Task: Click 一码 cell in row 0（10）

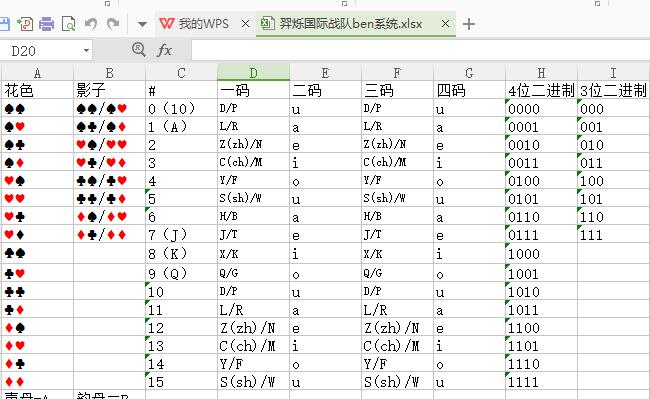Action: (x=253, y=108)
